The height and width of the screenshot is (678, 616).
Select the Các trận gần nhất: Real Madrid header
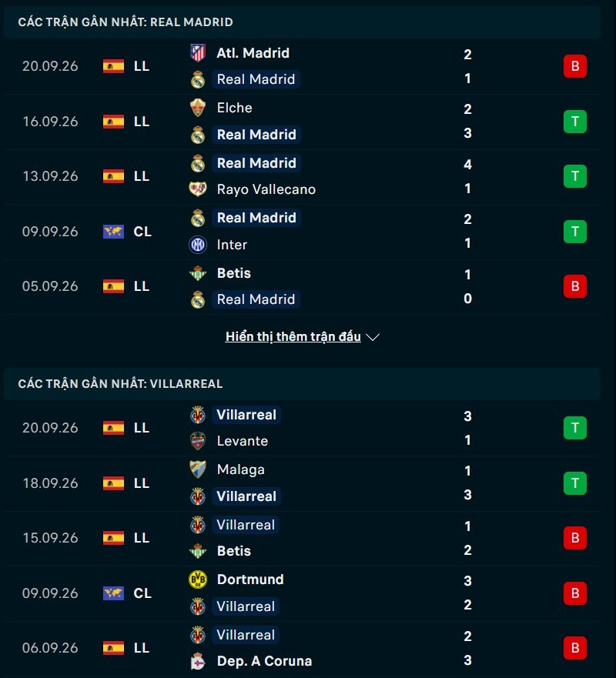pyautogui.click(x=302, y=22)
